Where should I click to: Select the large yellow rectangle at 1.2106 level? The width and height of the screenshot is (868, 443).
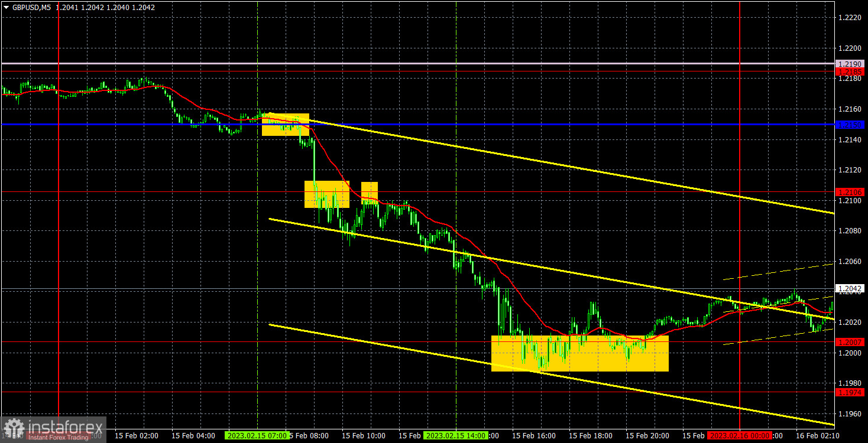tap(327, 194)
